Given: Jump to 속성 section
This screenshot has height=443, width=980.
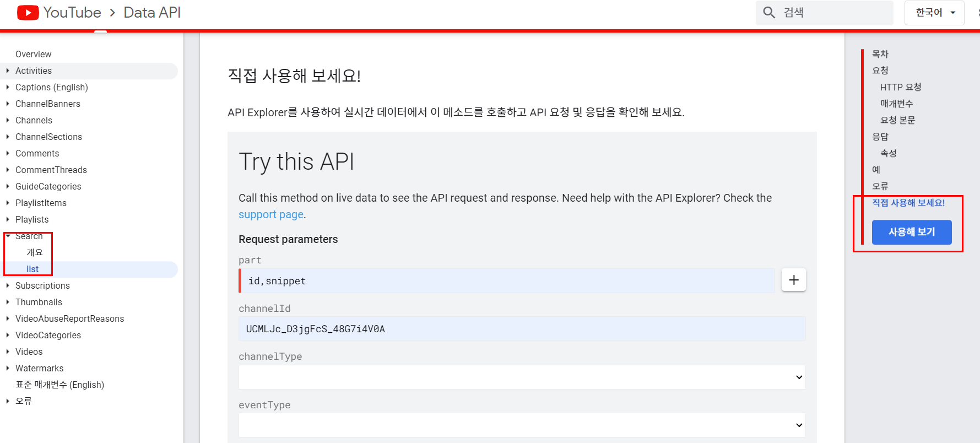Looking at the screenshot, I should point(889,153).
